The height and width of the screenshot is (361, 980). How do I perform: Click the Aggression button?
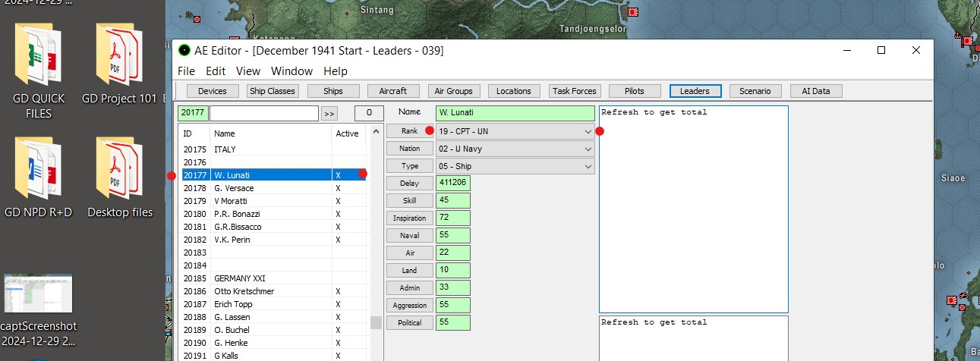tap(410, 305)
